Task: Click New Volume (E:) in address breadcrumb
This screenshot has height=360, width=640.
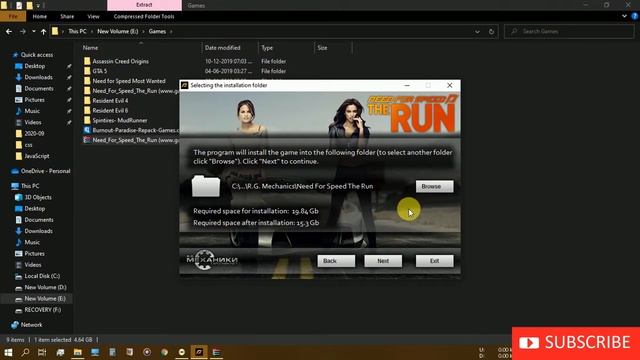Action: tap(118, 31)
